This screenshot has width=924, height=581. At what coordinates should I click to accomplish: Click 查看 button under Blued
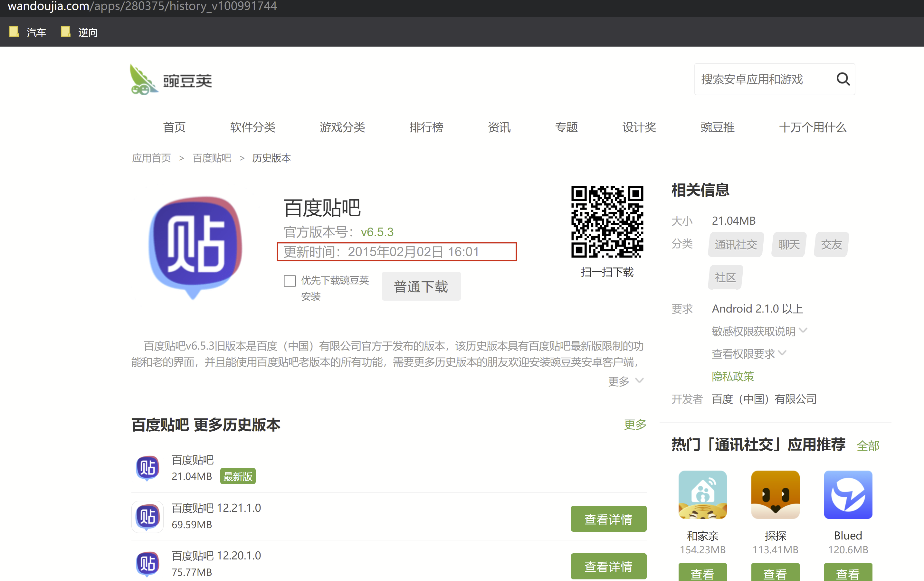tap(848, 572)
